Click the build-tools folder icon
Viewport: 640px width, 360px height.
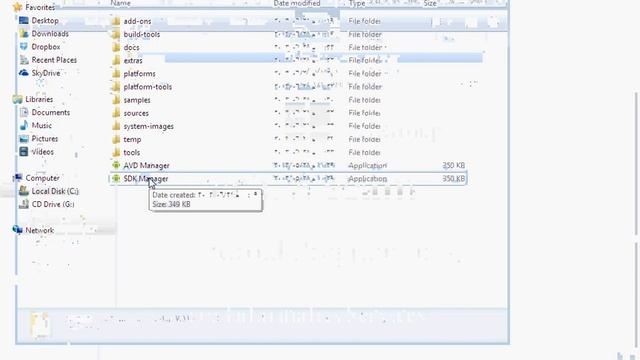tap(116, 34)
